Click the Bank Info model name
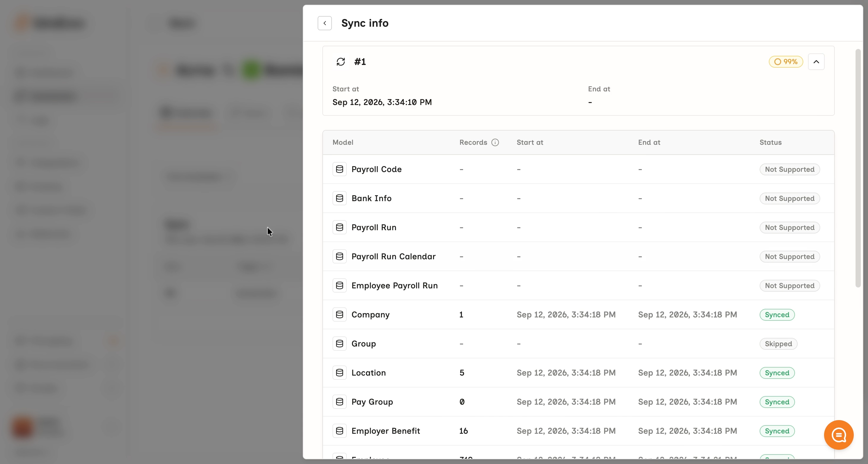The image size is (868, 464). pyautogui.click(x=371, y=198)
